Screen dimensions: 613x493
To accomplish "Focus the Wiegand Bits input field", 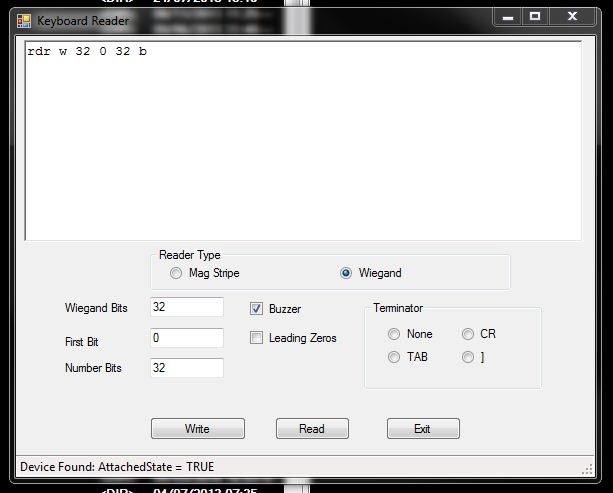I will click(x=187, y=307).
